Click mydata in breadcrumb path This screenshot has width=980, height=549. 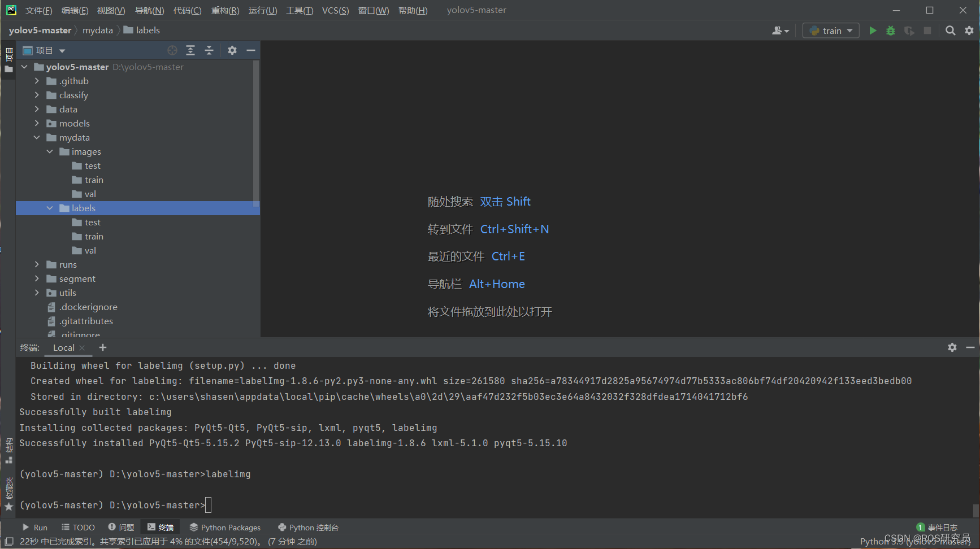point(98,30)
